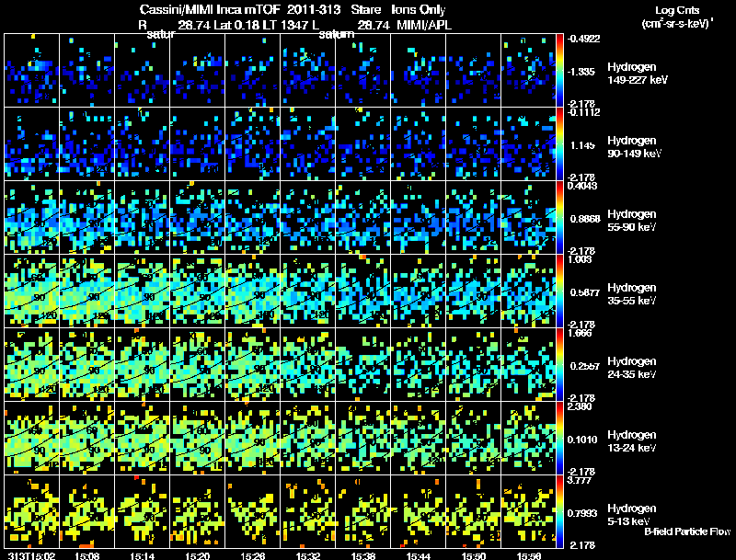Click the color bar for Hydrogen 35-55 keV

tap(560, 291)
